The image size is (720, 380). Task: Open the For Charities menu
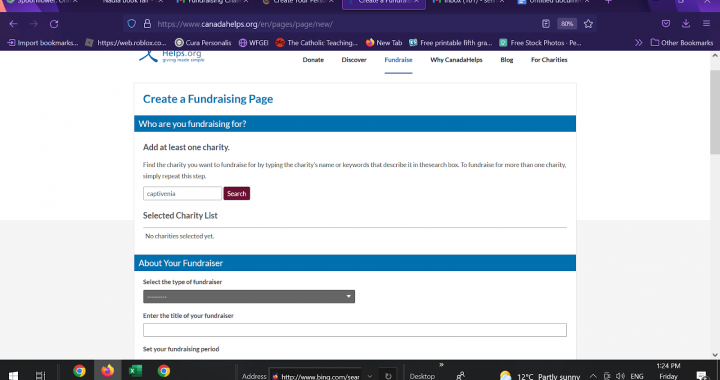pyautogui.click(x=549, y=60)
